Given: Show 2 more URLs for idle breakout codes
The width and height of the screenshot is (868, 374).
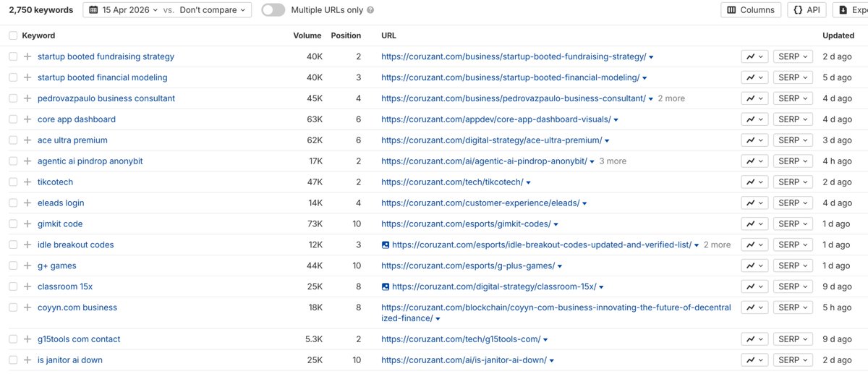Looking at the screenshot, I should pos(717,245).
